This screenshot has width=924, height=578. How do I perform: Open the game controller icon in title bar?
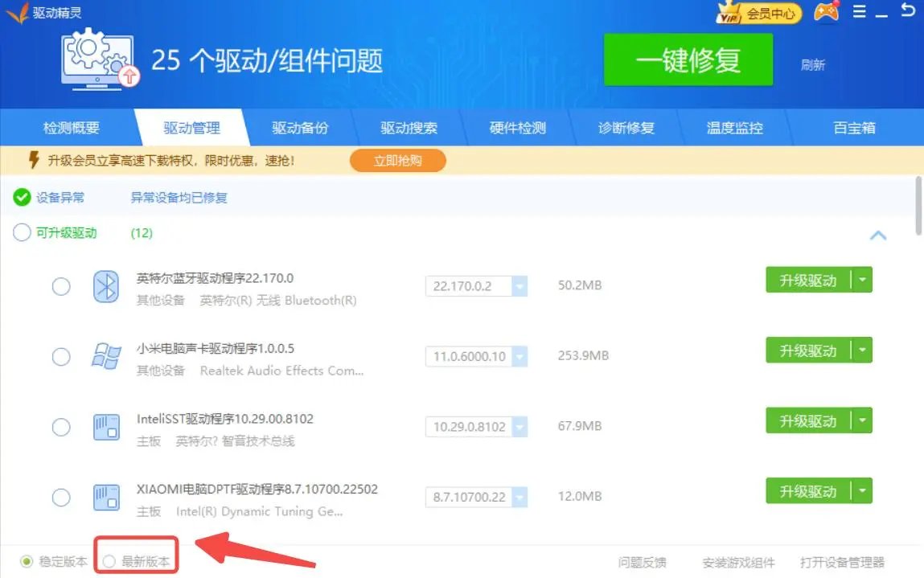point(826,12)
